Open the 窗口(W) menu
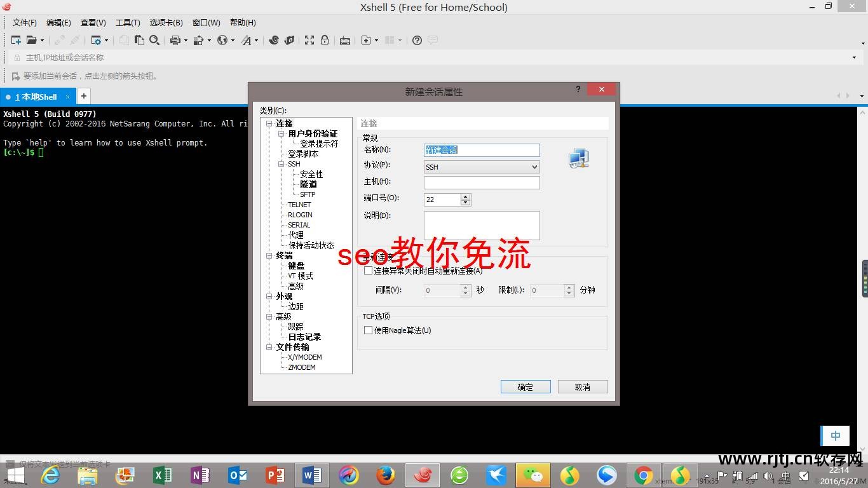The width and height of the screenshot is (868, 488). 207,23
